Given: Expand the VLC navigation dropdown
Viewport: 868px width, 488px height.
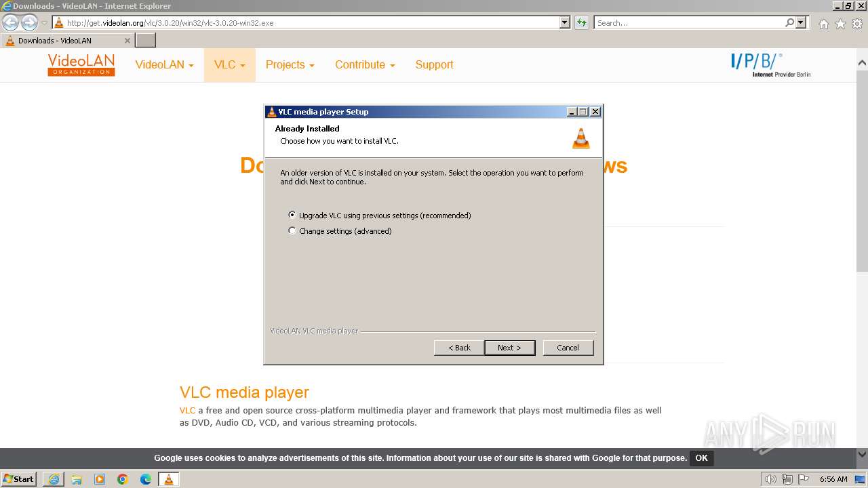Looking at the screenshot, I should pos(230,65).
